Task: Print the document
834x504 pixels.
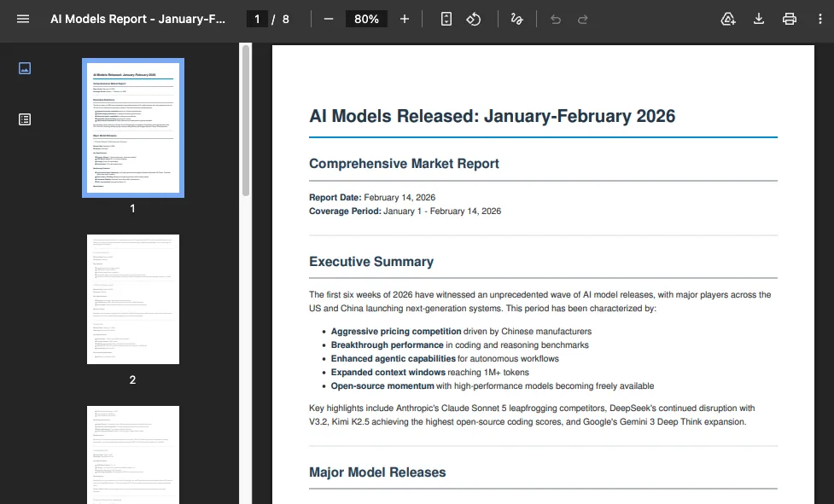Action: pyautogui.click(x=790, y=19)
